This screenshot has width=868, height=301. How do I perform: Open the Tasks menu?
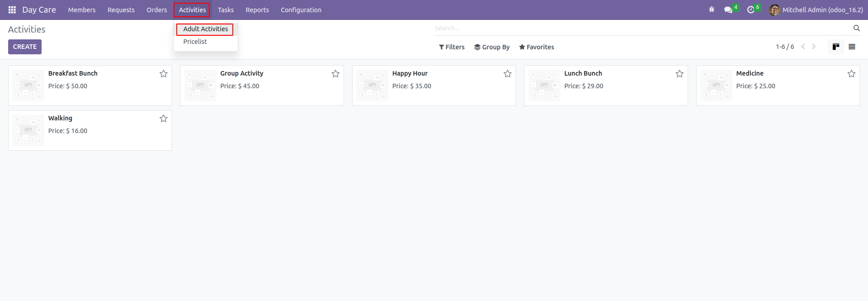pyautogui.click(x=226, y=10)
